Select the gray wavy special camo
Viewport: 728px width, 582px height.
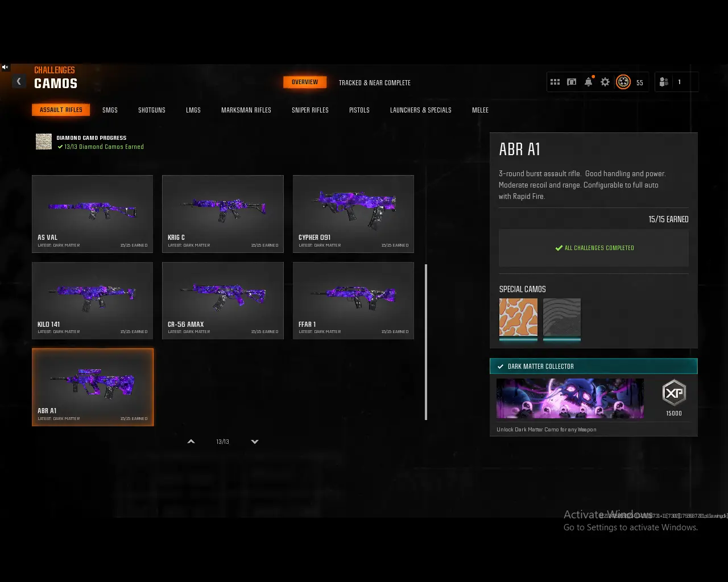click(x=562, y=318)
